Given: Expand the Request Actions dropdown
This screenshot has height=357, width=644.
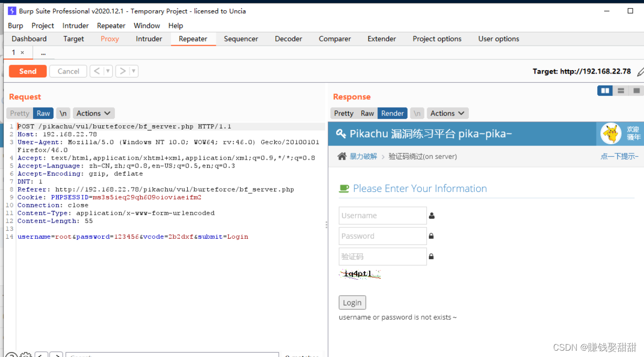Looking at the screenshot, I should pos(94,113).
